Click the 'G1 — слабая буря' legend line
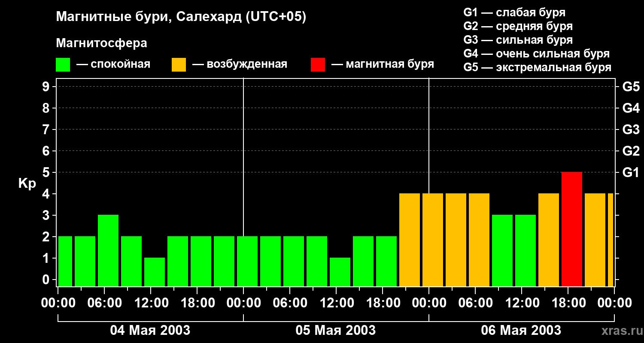 tap(514, 12)
